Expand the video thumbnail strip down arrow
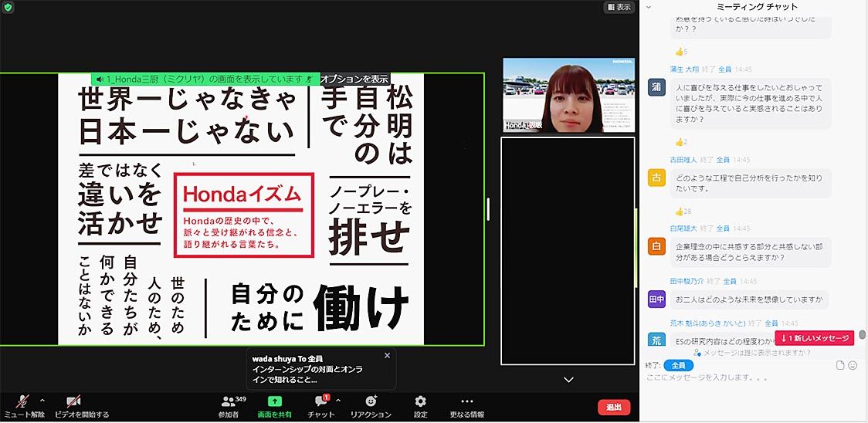868x423 pixels. click(568, 379)
